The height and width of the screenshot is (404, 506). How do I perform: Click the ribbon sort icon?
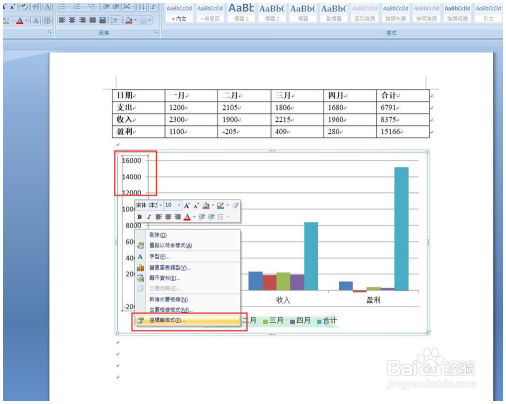pos(142,7)
